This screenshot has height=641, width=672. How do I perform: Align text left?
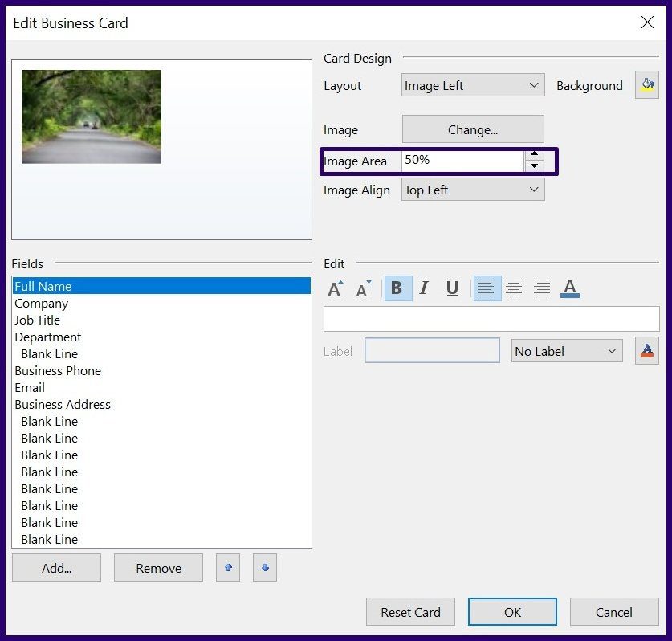(487, 288)
